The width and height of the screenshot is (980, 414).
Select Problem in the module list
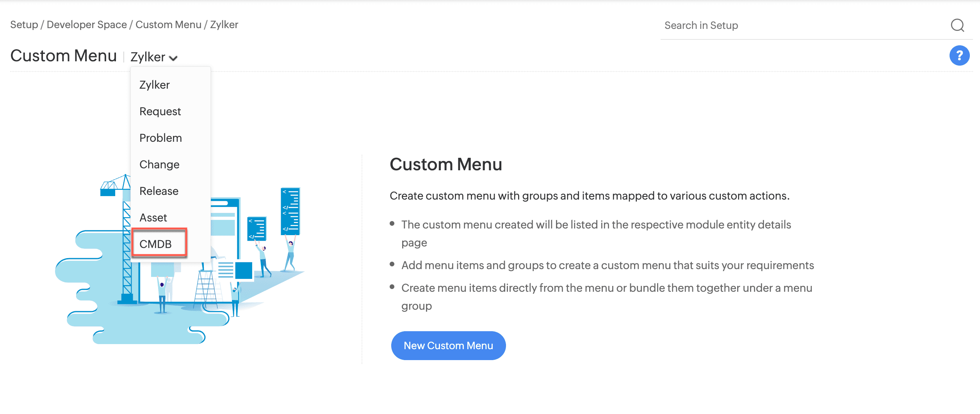pos(160,137)
